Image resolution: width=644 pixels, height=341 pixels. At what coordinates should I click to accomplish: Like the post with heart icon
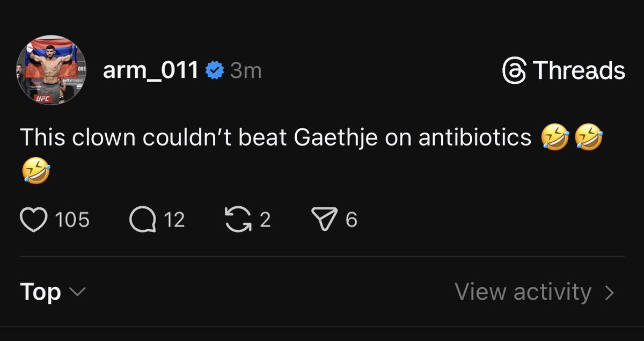click(33, 220)
